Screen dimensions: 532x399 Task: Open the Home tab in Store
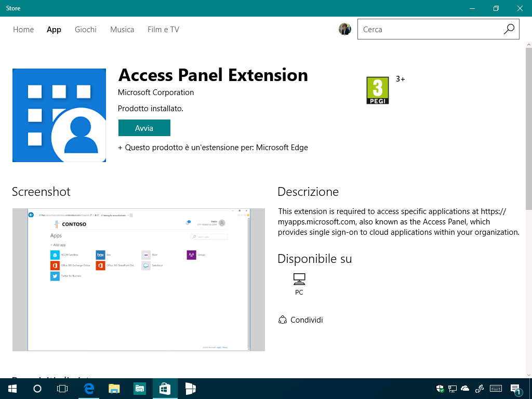(x=23, y=30)
